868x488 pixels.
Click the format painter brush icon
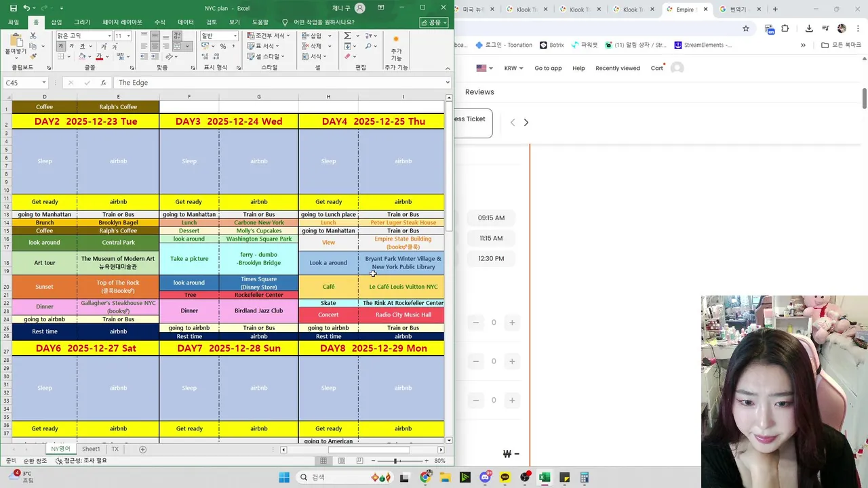(x=33, y=56)
